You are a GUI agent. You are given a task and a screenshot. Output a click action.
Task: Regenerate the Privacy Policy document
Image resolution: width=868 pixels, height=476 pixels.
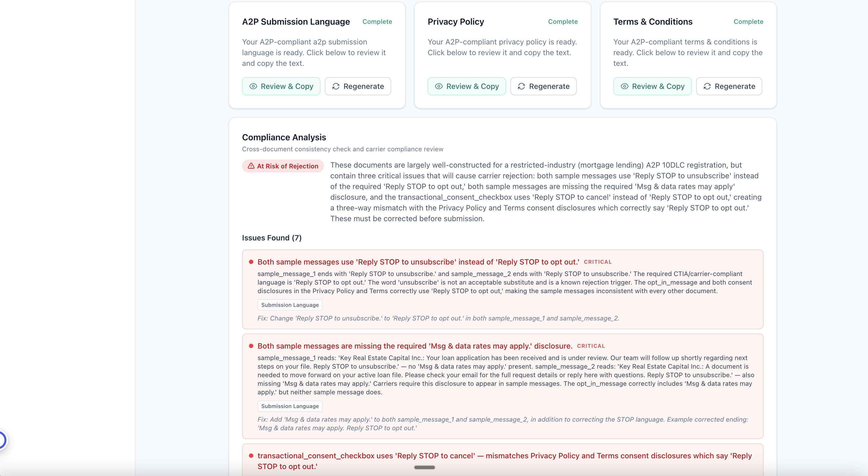click(543, 86)
